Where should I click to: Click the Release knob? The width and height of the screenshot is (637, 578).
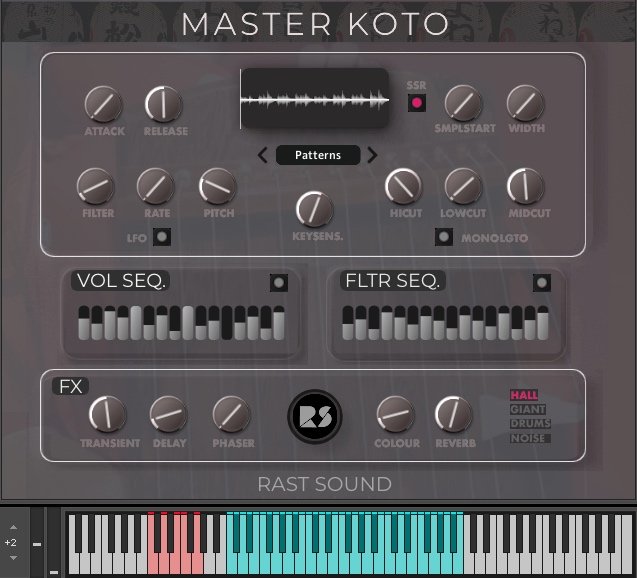pos(164,104)
